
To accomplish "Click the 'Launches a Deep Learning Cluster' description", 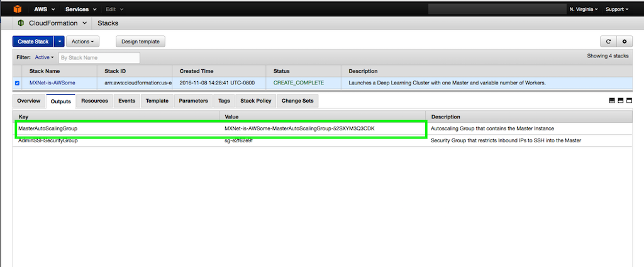I will [447, 82].
